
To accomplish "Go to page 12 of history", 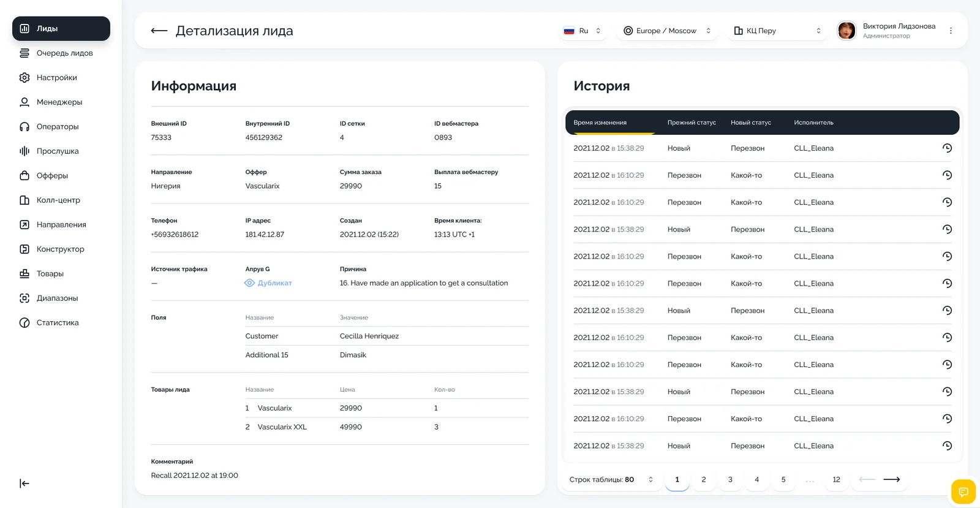I will (837, 480).
